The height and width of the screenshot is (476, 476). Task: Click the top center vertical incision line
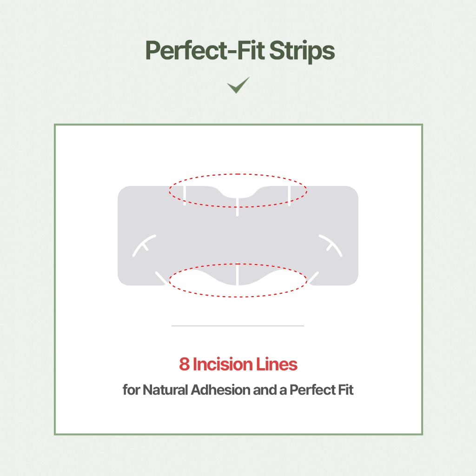coord(238,206)
